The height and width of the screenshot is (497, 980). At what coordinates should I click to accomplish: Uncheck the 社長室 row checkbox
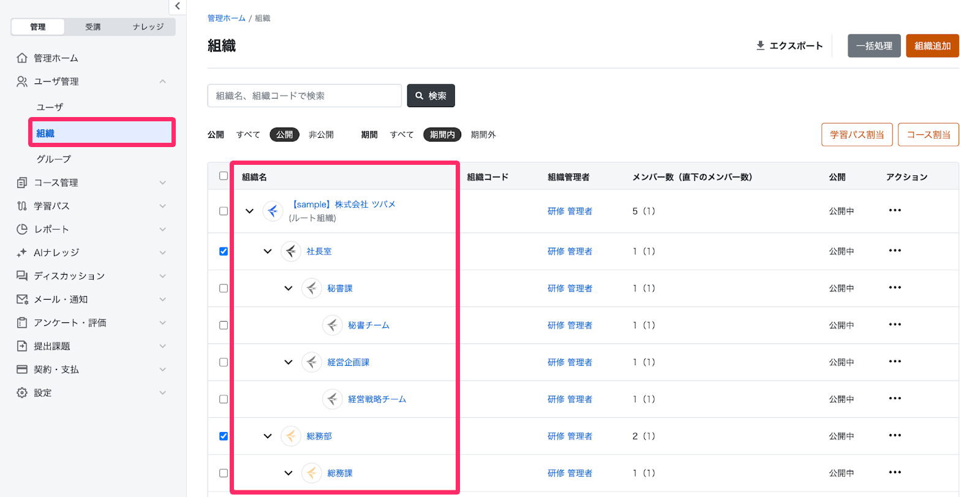[224, 251]
